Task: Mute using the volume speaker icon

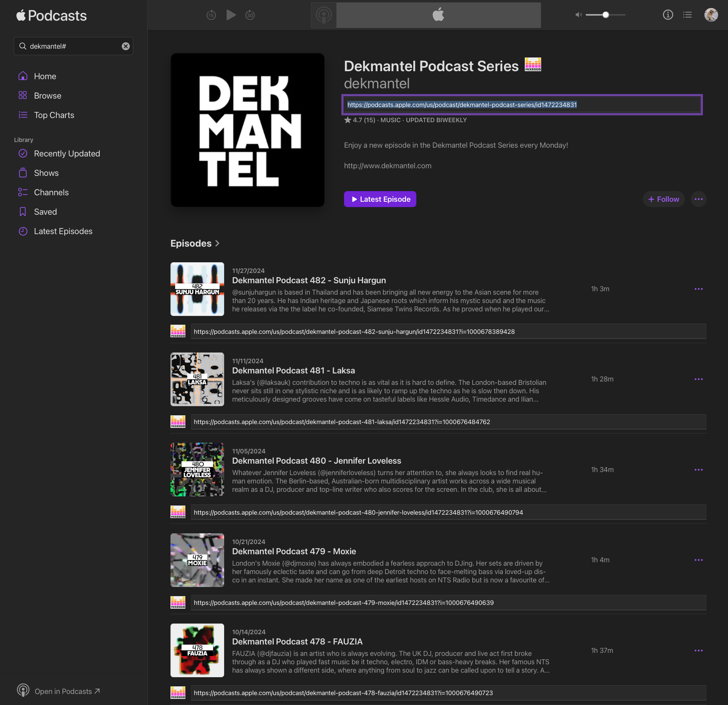Action: (x=578, y=15)
